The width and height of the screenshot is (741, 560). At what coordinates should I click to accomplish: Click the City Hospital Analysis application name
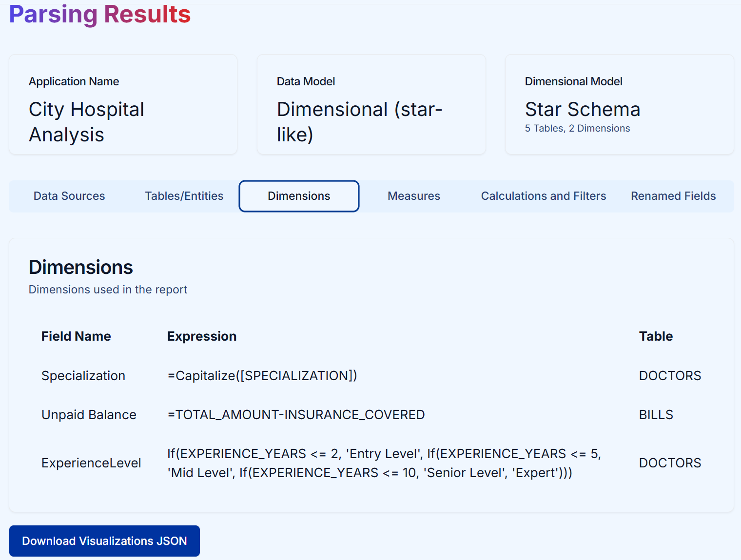(86, 122)
